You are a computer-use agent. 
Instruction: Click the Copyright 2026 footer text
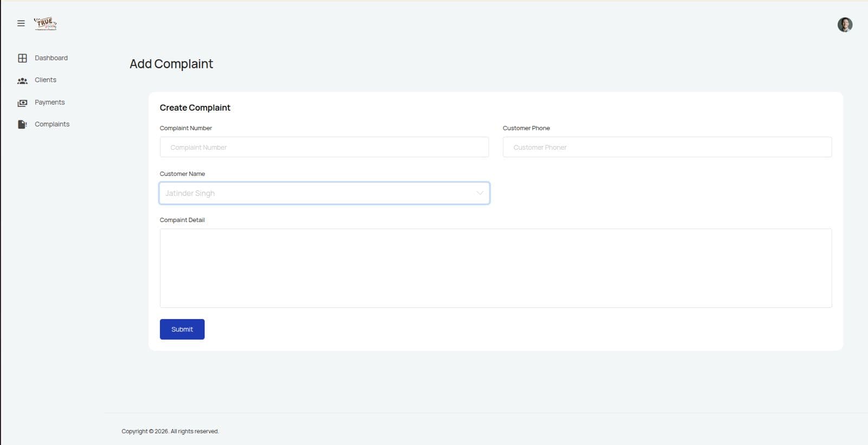coord(170,431)
